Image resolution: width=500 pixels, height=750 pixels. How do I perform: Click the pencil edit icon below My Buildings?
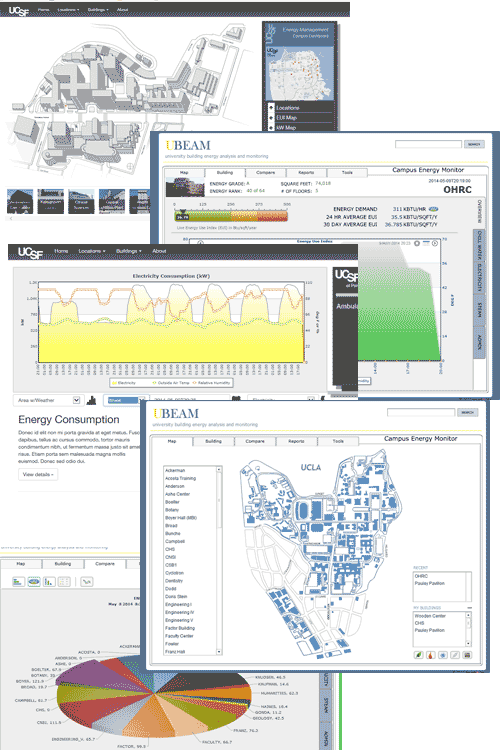coord(455,655)
